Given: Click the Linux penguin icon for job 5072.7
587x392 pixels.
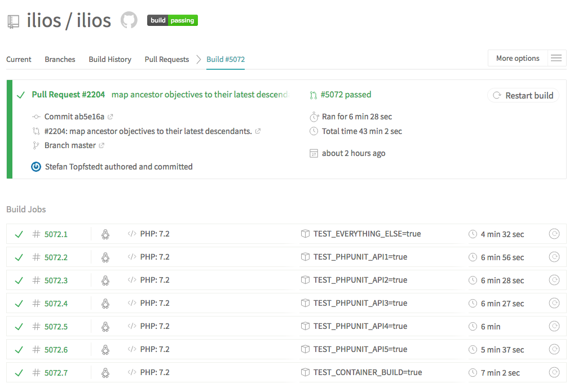Looking at the screenshot, I should (105, 373).
